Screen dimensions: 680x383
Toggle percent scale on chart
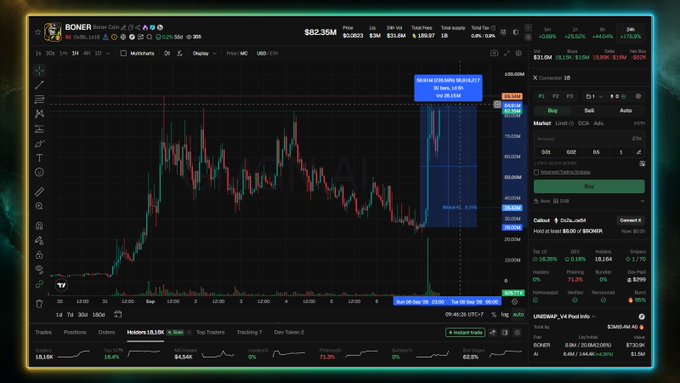[x=494, y=314]
